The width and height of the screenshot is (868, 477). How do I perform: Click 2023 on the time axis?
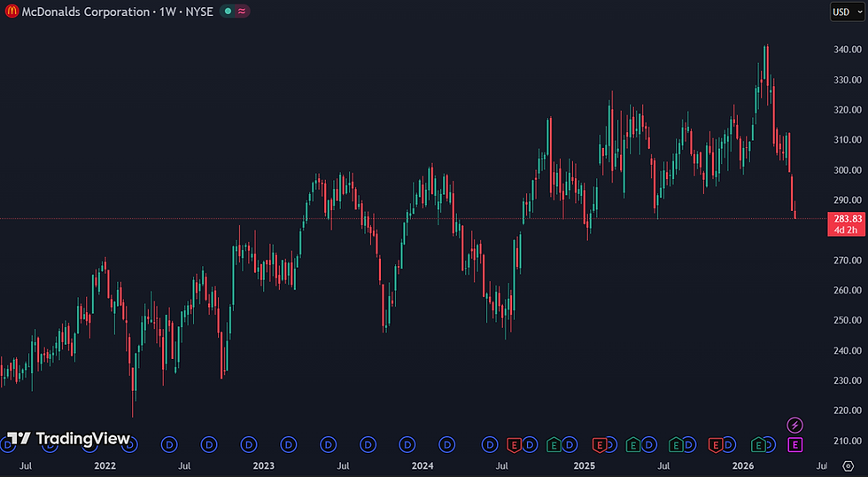point(264,466)
